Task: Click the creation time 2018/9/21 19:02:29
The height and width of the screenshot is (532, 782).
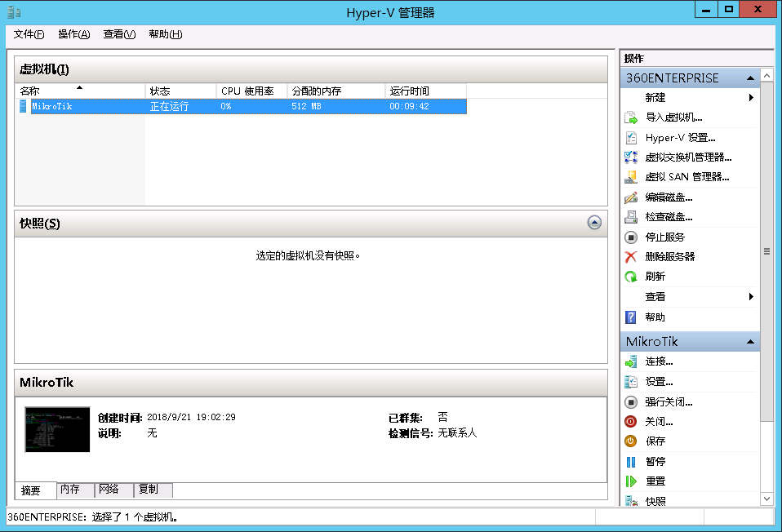Action: (191, 417)
